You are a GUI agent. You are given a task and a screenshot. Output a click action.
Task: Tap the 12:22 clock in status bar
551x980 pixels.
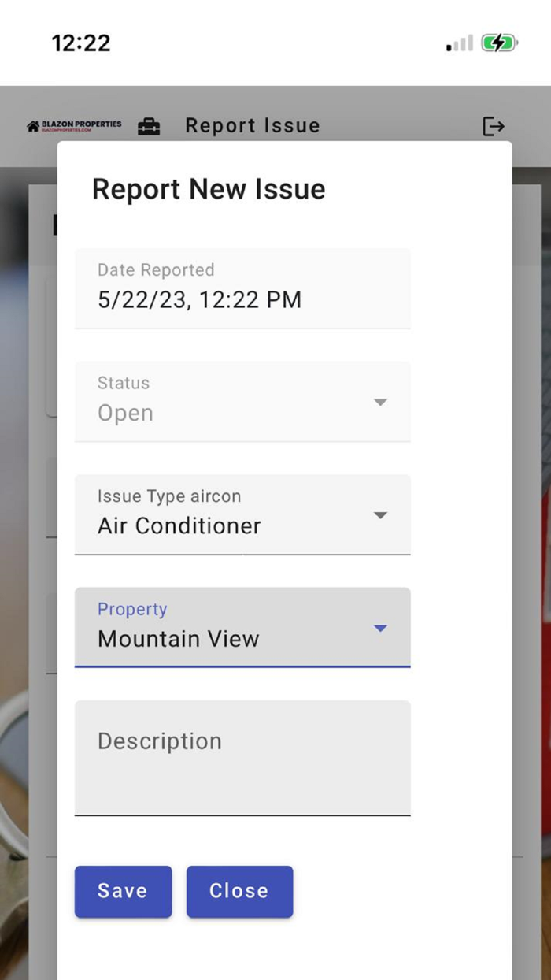point(81,43)
